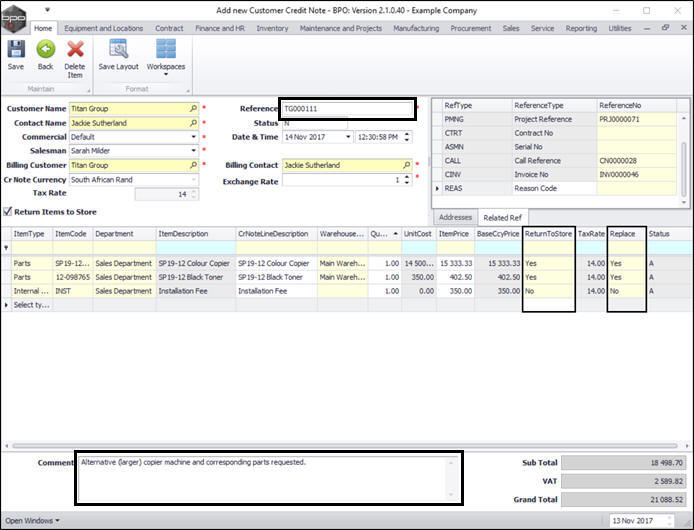Open the Inventory ribbon tab
Viewport: 694px width, 530px height.
click(272, 28)
